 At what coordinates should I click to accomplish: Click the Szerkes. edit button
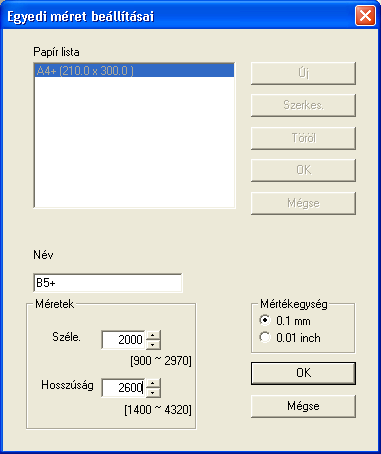[x=303, y=105]
